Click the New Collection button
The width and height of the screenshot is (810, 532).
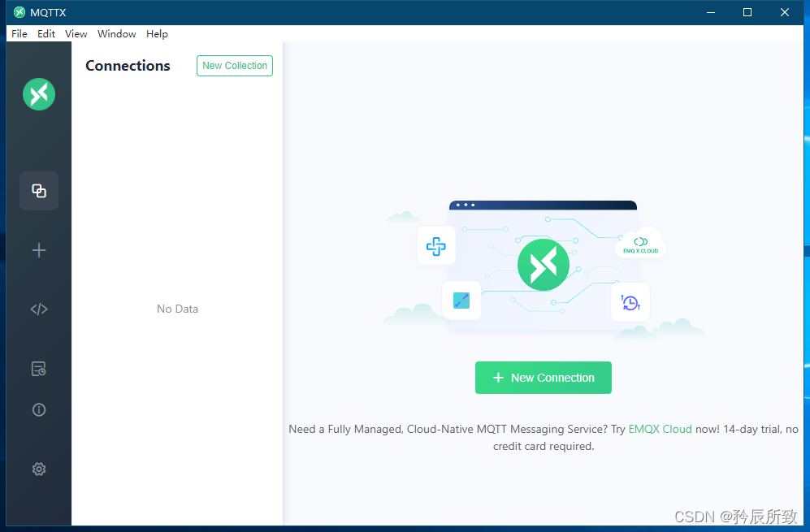[235, 66]
